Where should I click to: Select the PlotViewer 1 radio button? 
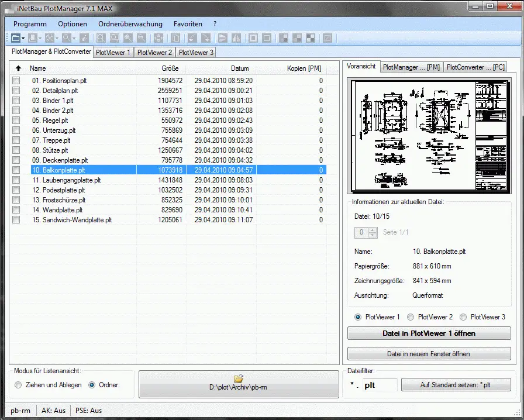(357, 317)
